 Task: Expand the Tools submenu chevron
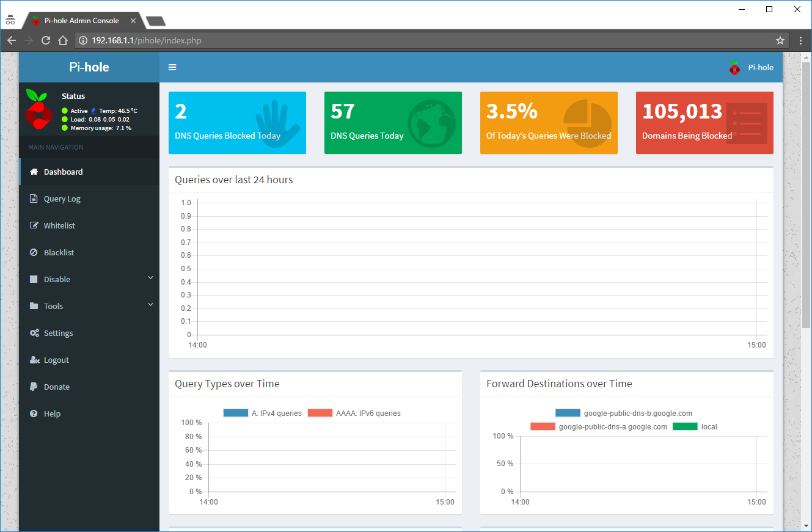point(151,305)
